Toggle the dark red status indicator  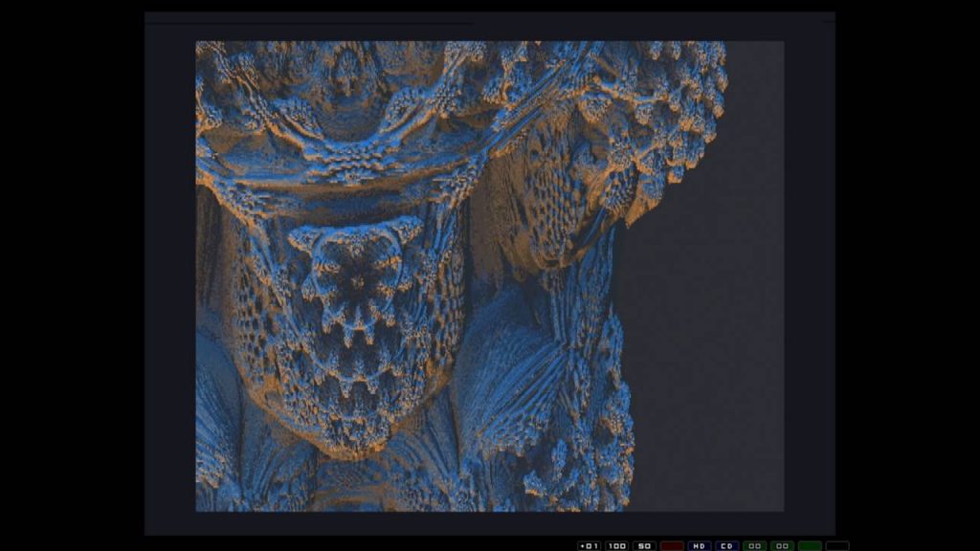[672, 545]
